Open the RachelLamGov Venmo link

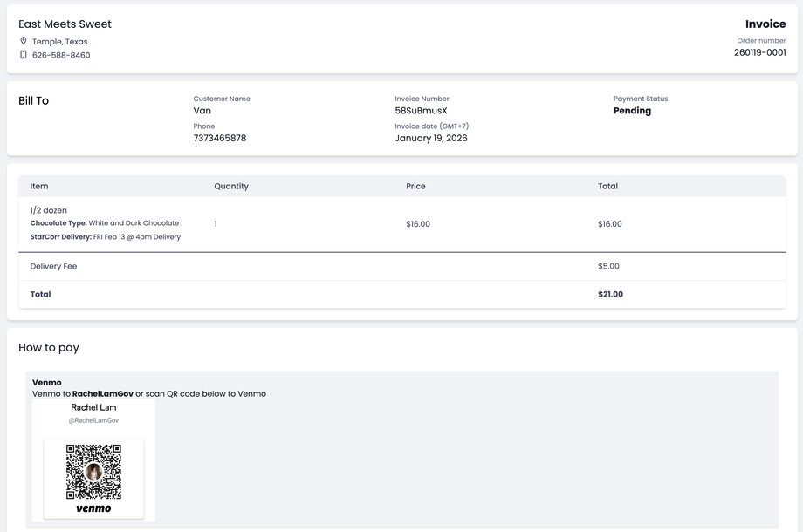[x=104, y=392]
